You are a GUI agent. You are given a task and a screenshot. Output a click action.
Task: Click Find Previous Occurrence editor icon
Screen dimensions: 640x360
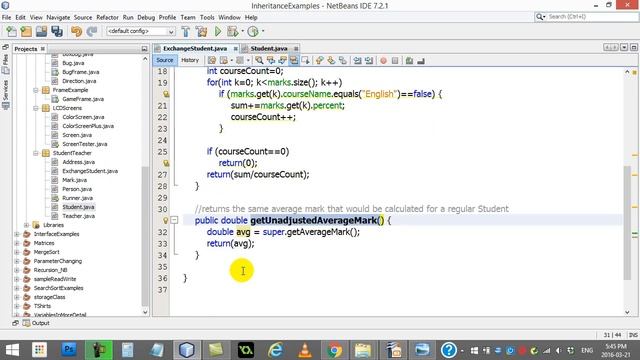[x=271, y=60]
